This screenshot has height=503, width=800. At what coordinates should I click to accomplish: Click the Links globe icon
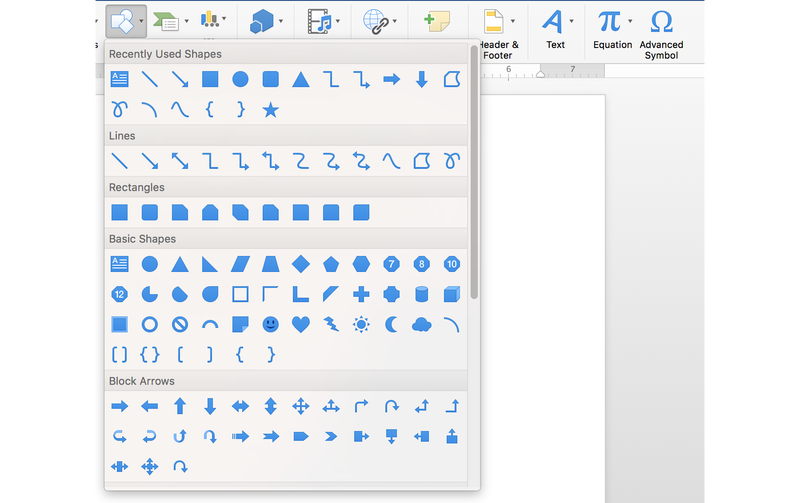pyautogui.click(x=376, y=22)
